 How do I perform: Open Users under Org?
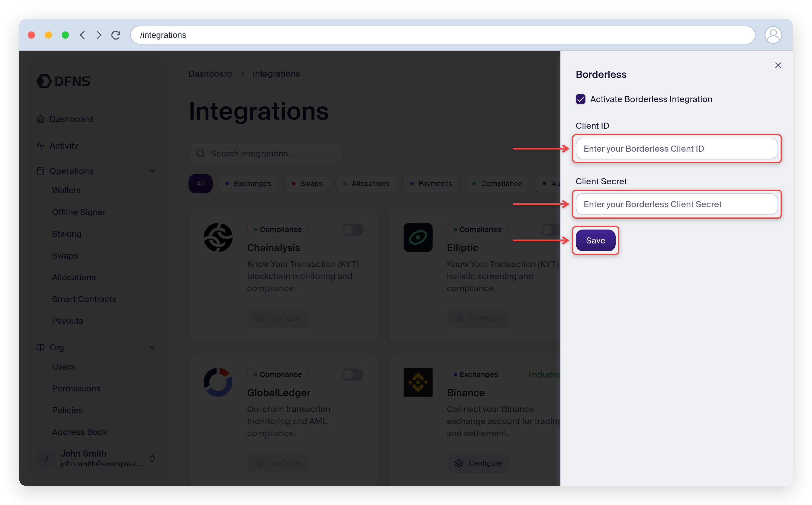[63, 367]
